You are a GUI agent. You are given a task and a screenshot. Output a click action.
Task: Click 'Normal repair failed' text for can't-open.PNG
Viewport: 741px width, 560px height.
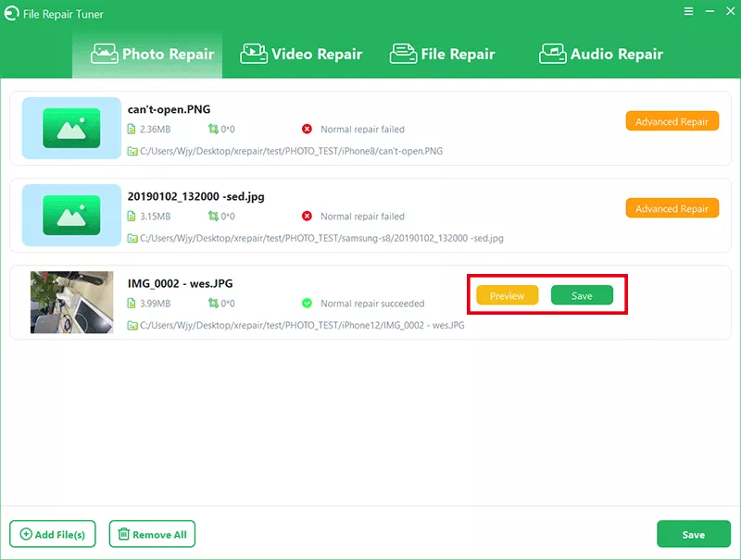362,129
